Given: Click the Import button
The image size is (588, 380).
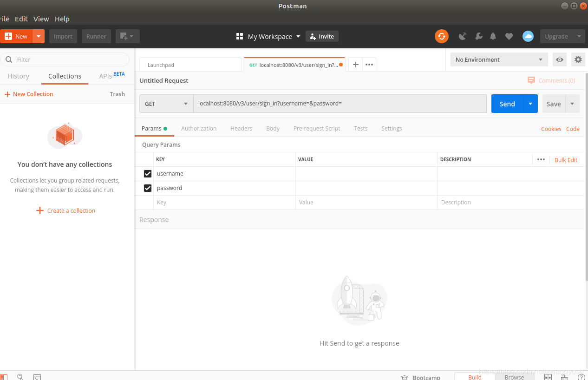Looking at the screenshot, I should click(x=63, y=36).
